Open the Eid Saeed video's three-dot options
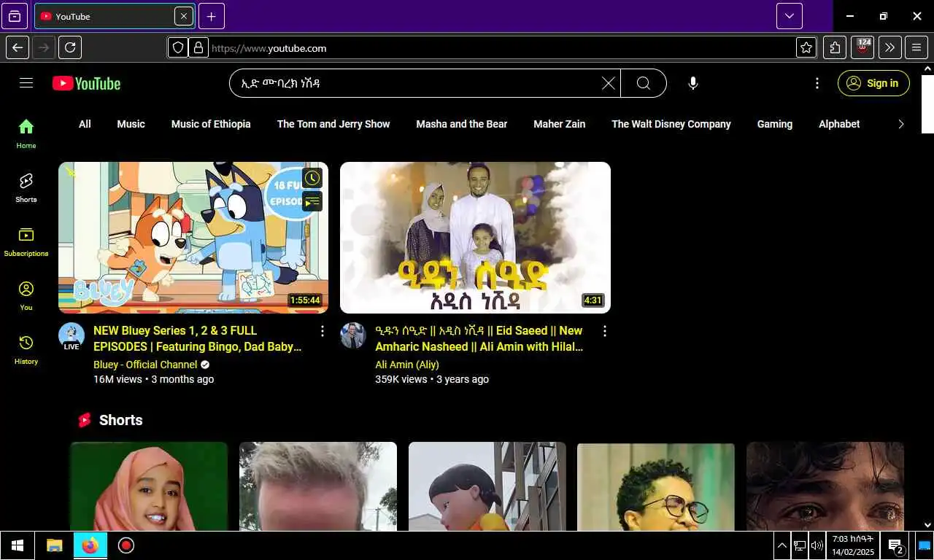Screen dimensions: 934x560 (x=604, y=331)
